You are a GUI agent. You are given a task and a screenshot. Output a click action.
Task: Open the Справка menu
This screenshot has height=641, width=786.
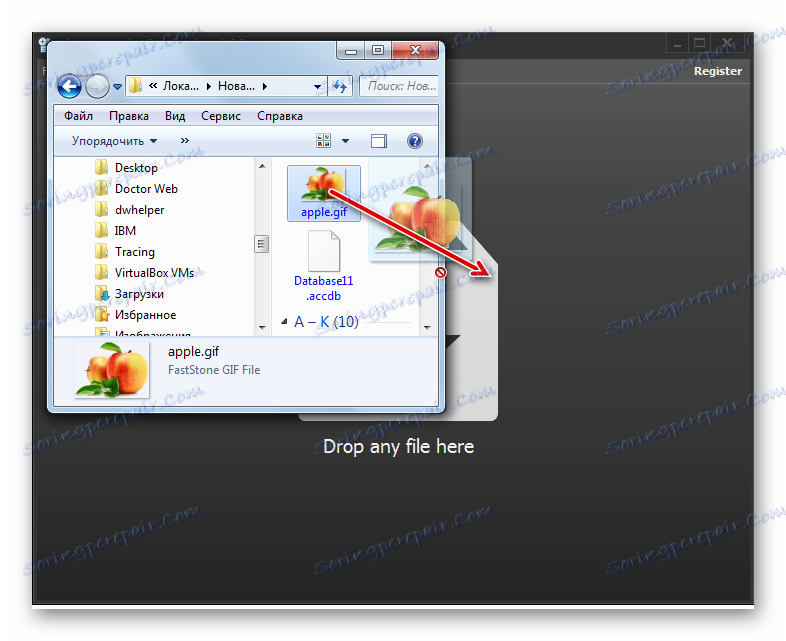click(280, 116)
